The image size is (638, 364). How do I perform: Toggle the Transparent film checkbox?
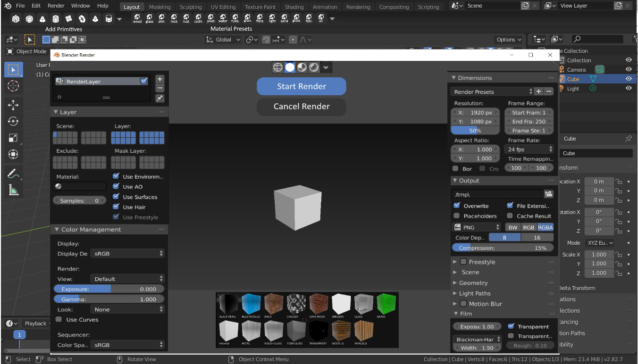point(511,326)
